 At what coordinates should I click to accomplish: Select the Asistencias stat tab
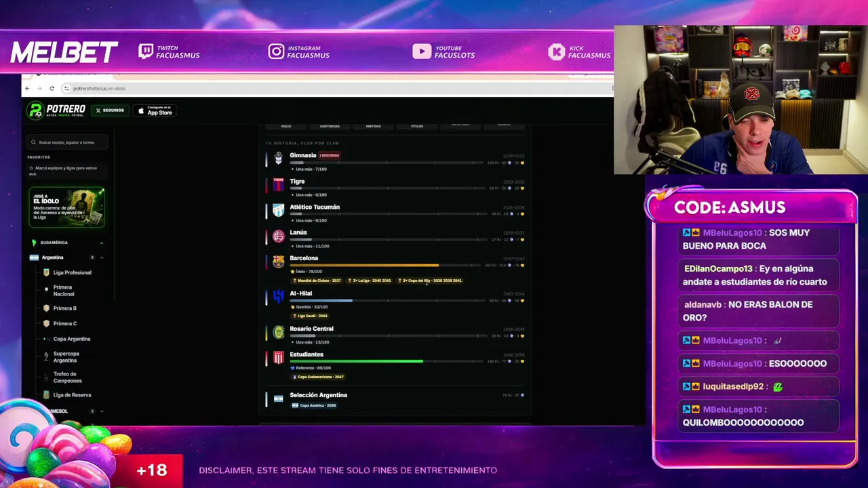pyautogui.click(x=330, y=126)
